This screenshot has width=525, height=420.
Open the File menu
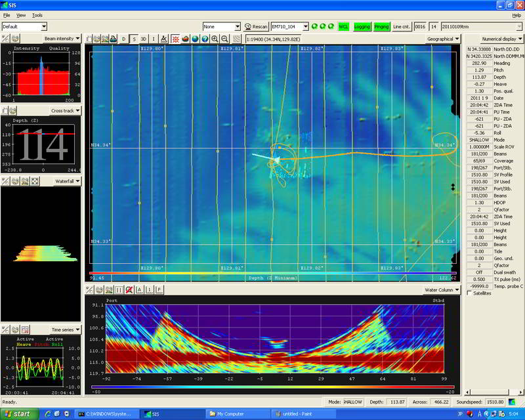click(x=7, y=14)
